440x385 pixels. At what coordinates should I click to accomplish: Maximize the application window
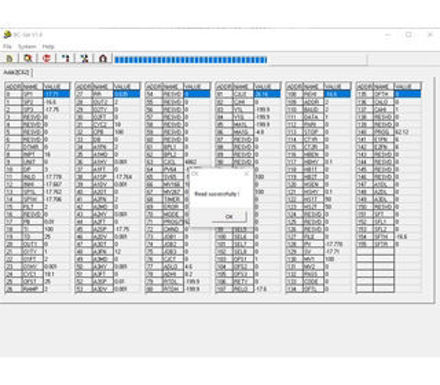409,35
